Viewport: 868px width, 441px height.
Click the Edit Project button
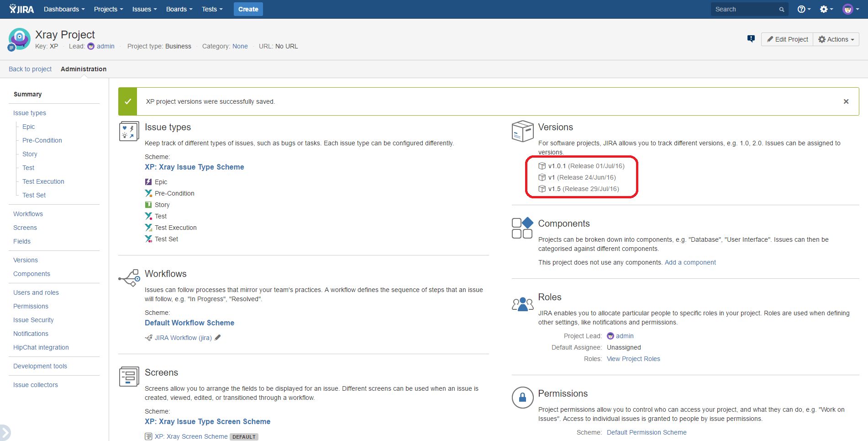click(x=787, y=39)
